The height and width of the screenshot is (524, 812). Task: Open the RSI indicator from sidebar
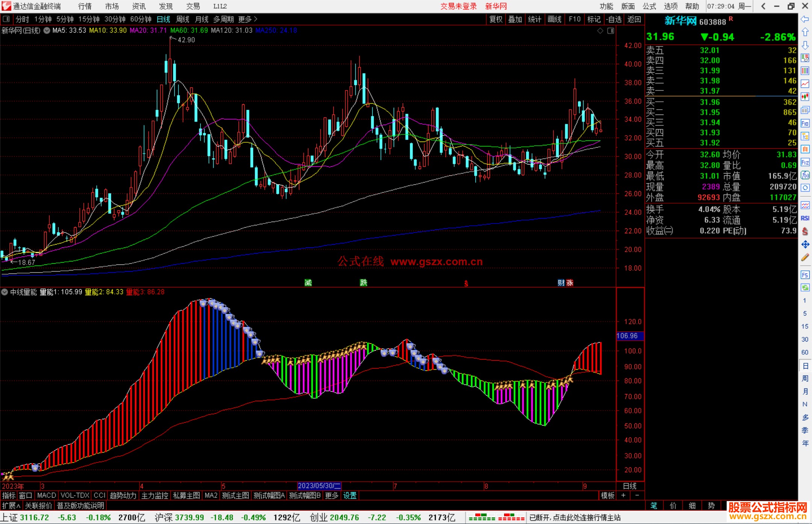coord(805,218)
